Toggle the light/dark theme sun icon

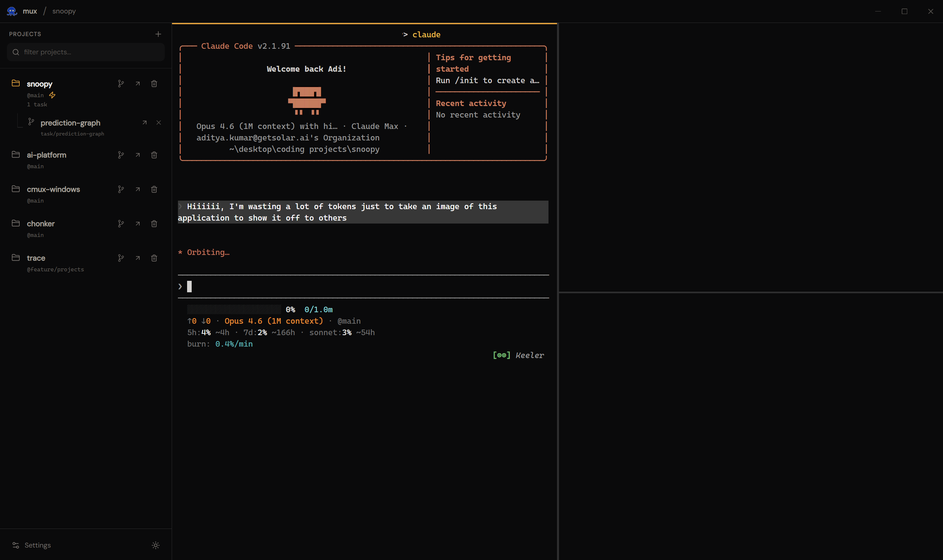click(156, 545)
